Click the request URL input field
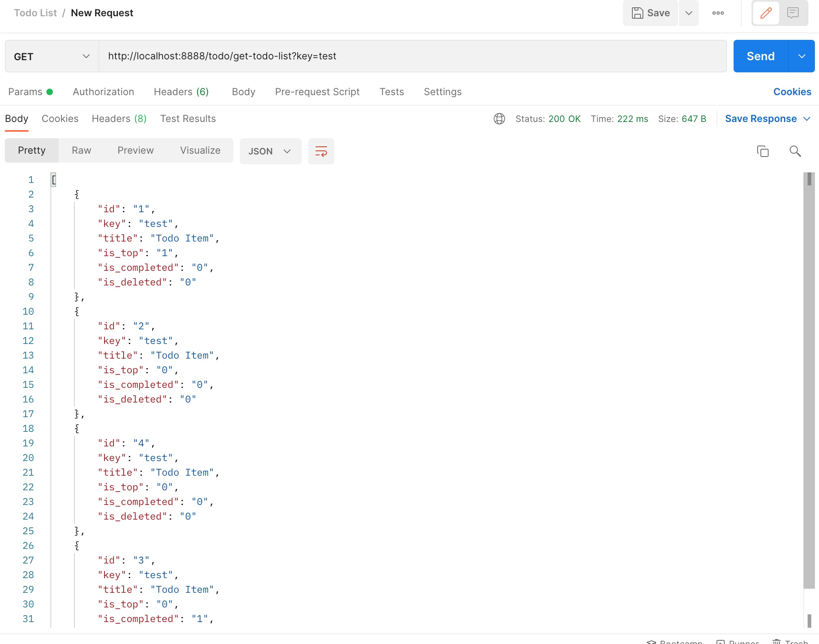Image resolution: width=819 pixels, height=644 pixels. (x=412, y=56)
